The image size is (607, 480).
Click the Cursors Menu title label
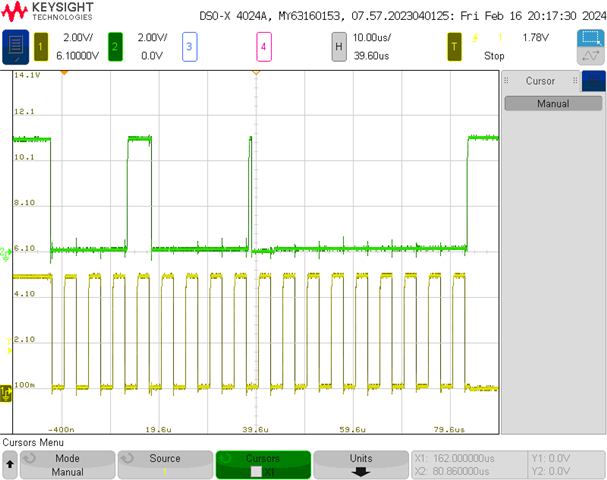tap(33, 442)
